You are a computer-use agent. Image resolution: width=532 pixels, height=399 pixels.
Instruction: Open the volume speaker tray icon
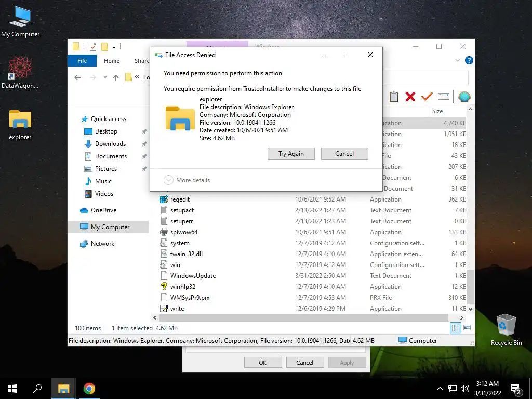(x=465, y=389)
